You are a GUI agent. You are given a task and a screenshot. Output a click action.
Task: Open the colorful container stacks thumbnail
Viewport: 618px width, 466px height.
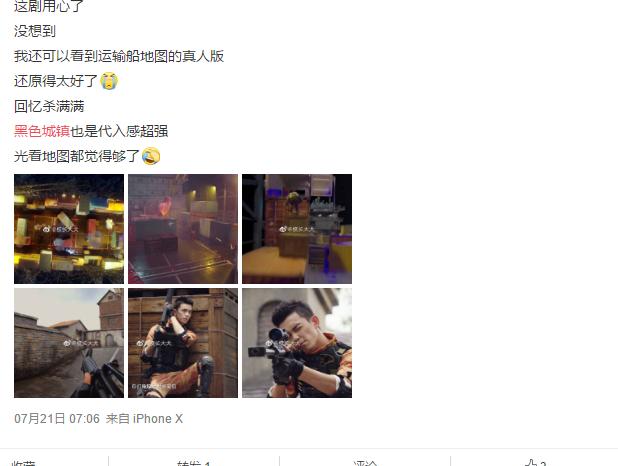[69, 229]
